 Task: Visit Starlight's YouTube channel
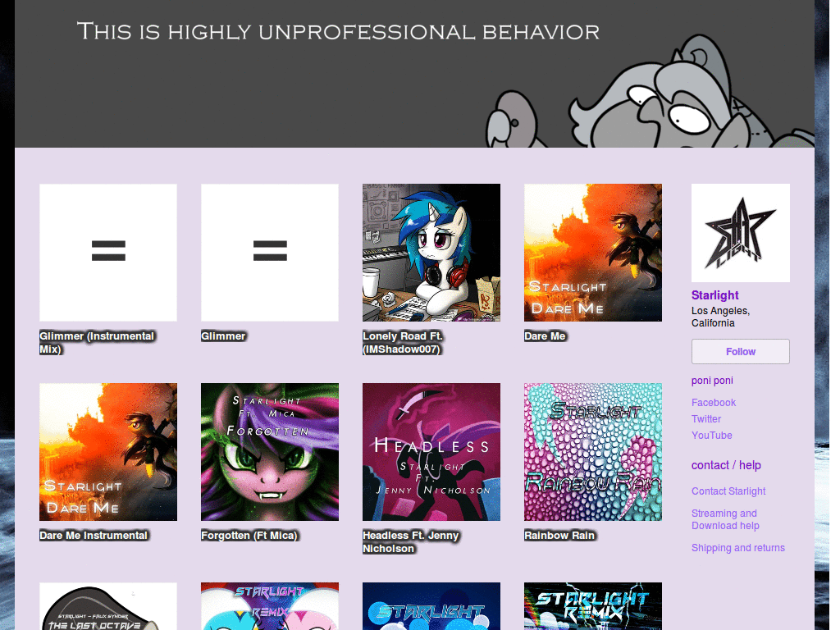click(711, 435)
